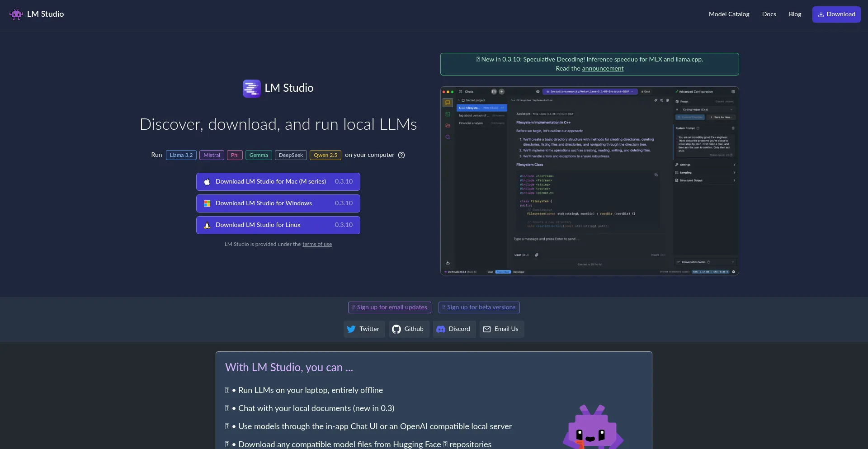Join the Discord server link

click(x=454, y=329)
